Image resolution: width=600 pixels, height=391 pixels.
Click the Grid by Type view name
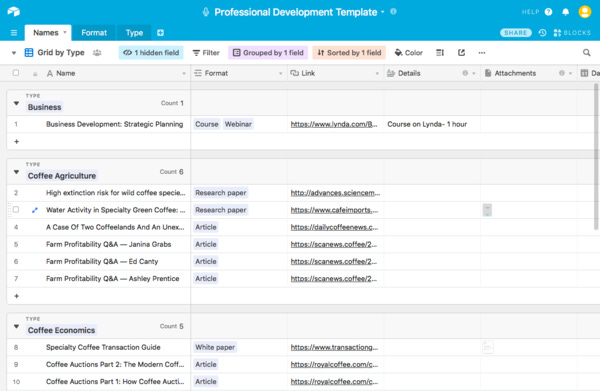point(61,53)
